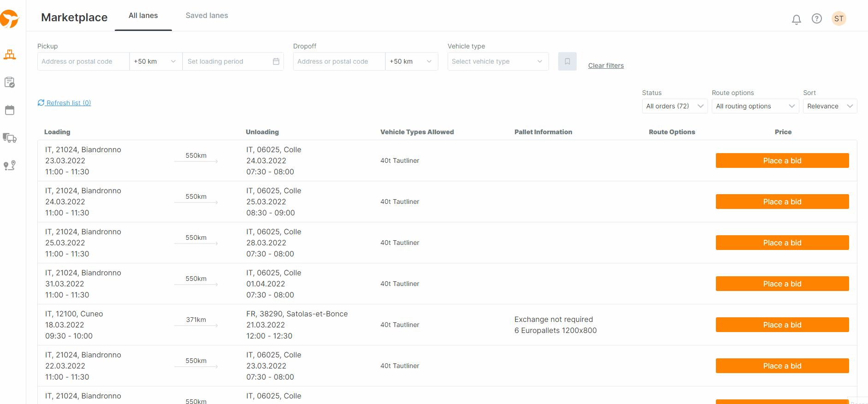This screenshot has height=404, width=868.
Task: Click the Marketplace page title
Action: click(74, 18)
